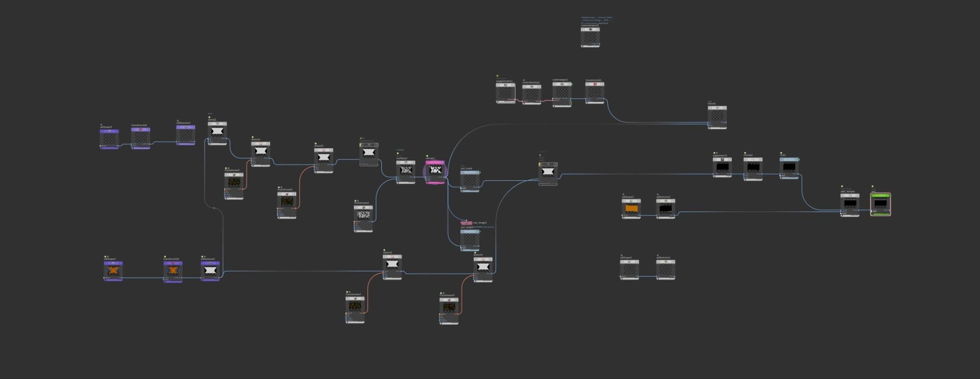Click the multiply1 node
The image size is (980, 379).
(406, 170)
